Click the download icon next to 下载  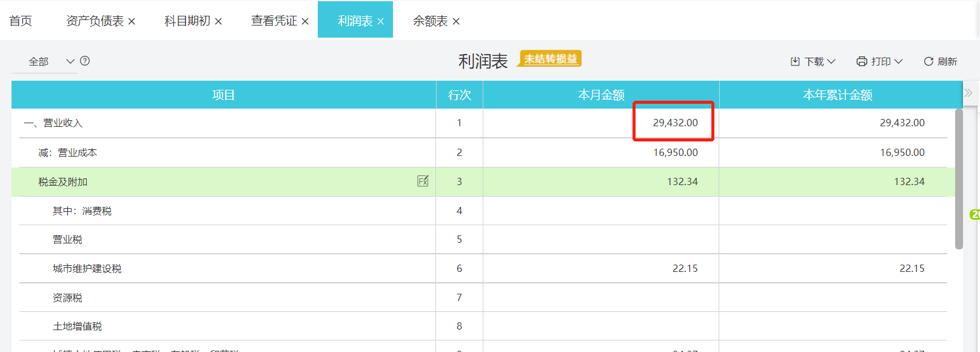click(x=795, y=61)
